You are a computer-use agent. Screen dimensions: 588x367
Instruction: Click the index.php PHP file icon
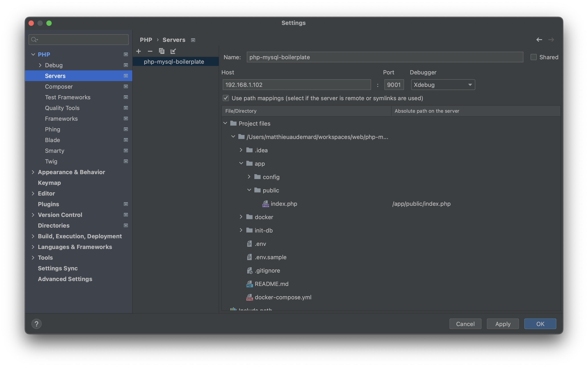265,204
